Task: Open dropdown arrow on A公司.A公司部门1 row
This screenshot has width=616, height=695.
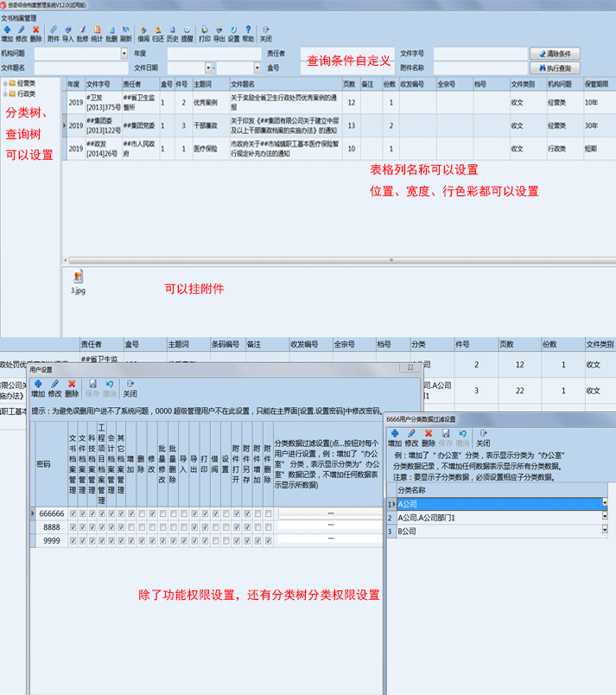Action: (605, 516)
